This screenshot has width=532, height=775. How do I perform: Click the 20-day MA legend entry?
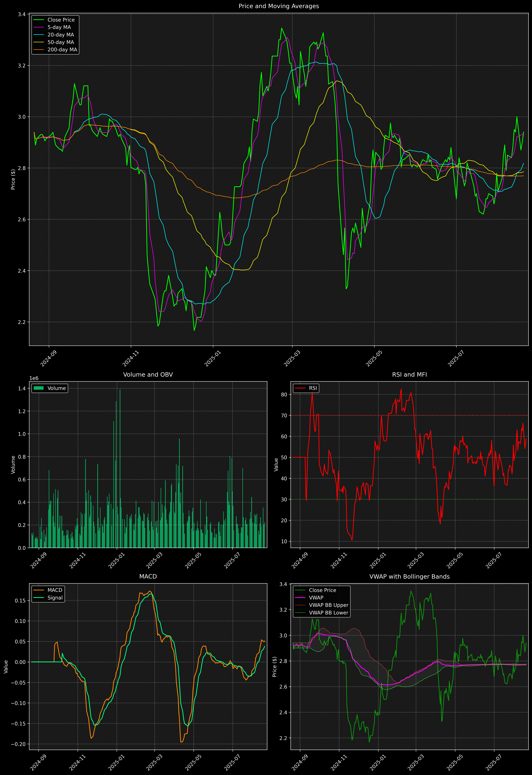tap(61, 35)
